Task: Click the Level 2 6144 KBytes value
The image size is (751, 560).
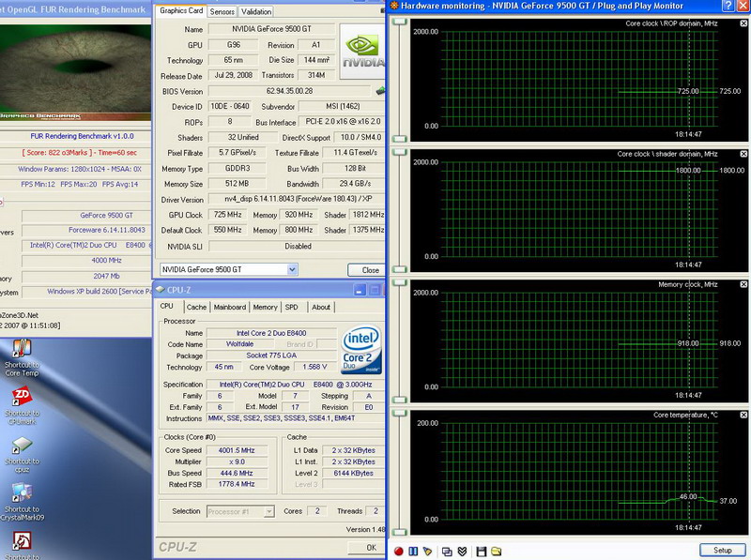Action: point(354,473)
